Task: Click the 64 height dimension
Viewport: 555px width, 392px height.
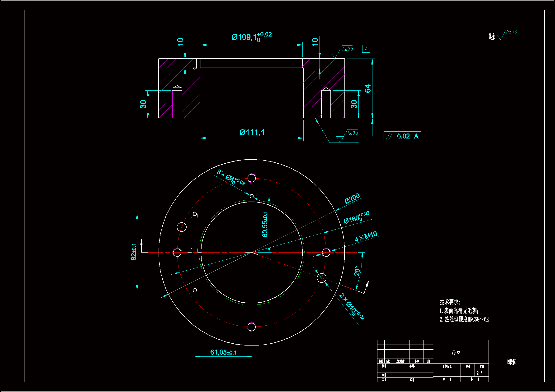Action: click(368, 88)
